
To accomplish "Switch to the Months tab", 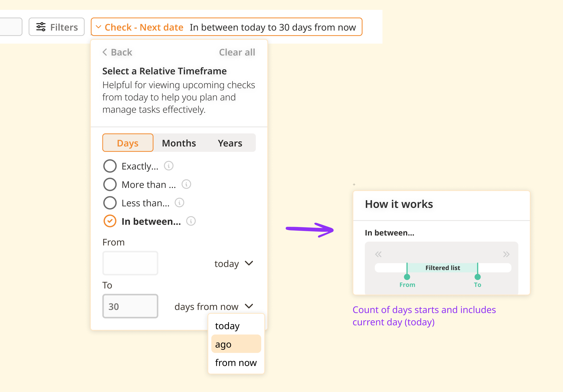I will (179, 143).
